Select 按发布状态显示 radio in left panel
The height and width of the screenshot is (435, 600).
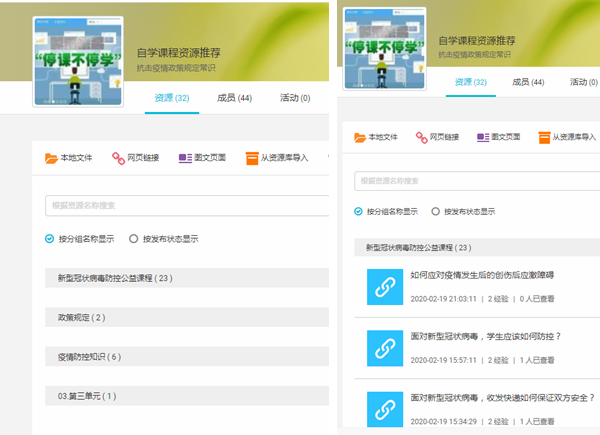click(x=134, y=239)
